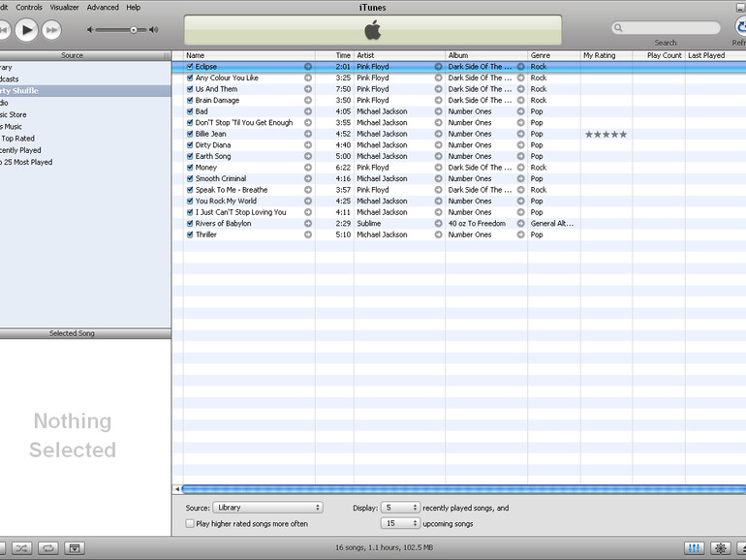Click artist arrow in Eclipse row
The height and width of the screenshot is (560, 746).
coord(438,67)
